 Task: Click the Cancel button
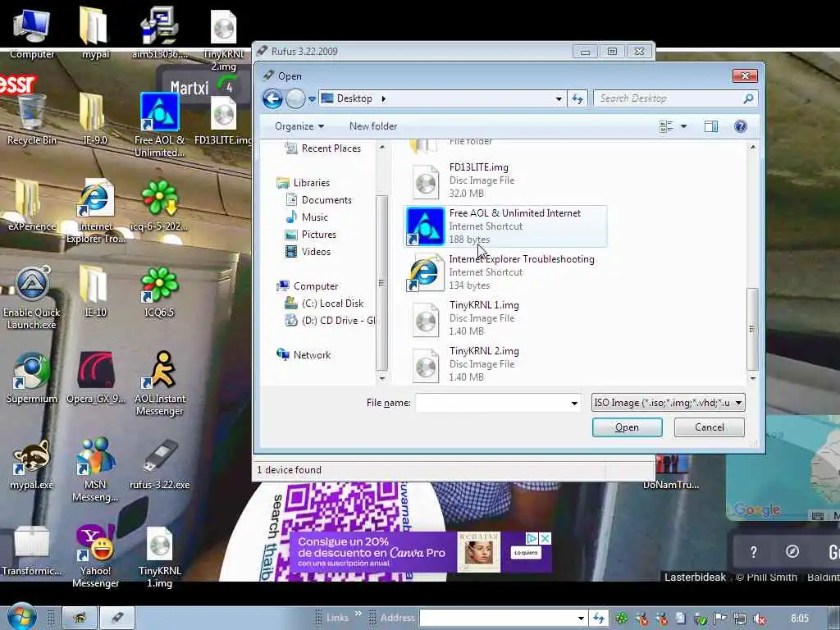pyautogui.click(x=710, y=427)
